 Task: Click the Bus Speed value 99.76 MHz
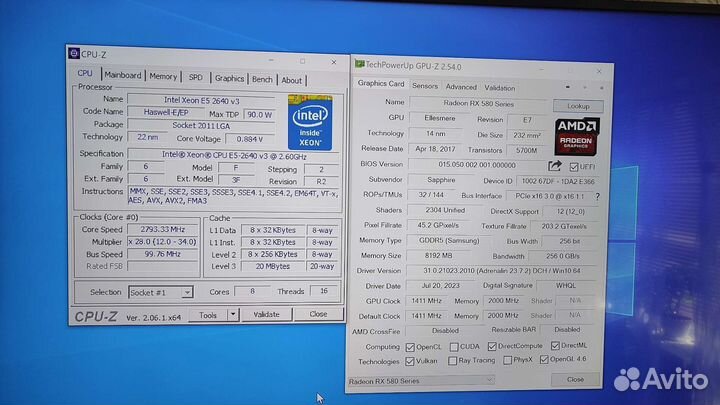(163, 254)
